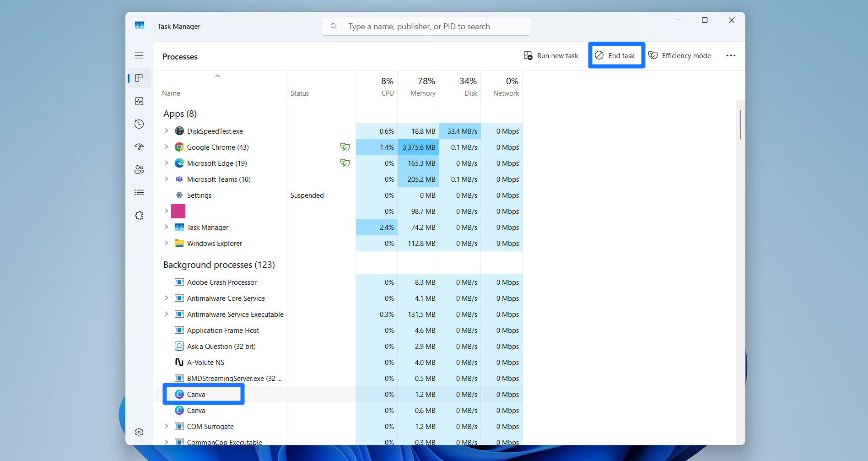Open Task Manager settings via the gear icon
Screen dimensions: 868x461
point(139,432)
